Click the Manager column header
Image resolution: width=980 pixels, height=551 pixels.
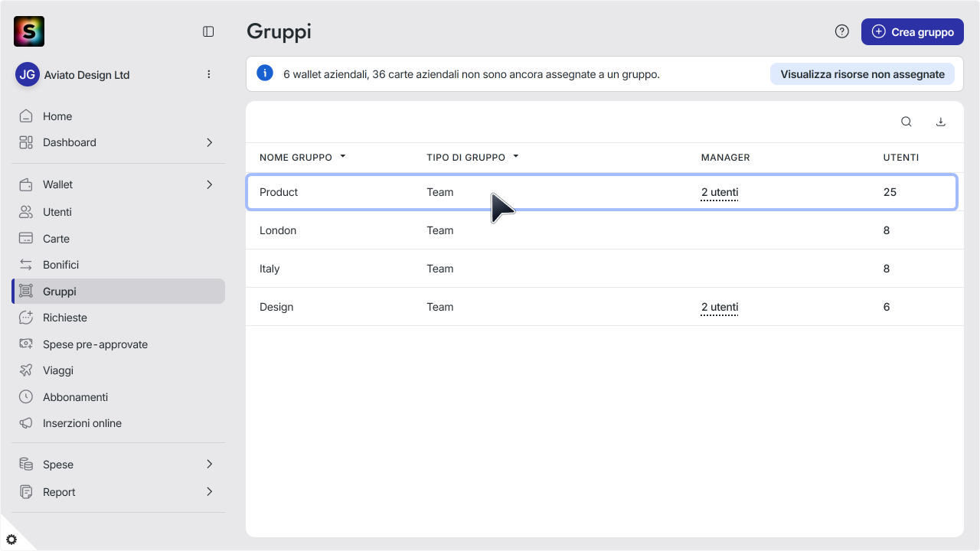[726, 158]
